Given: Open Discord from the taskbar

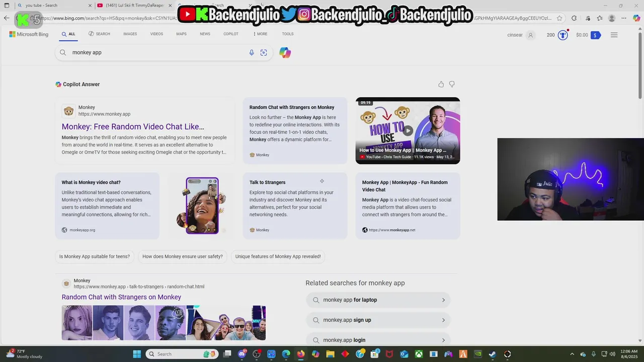Looking at the screenshot, I should tap(242, 354).
